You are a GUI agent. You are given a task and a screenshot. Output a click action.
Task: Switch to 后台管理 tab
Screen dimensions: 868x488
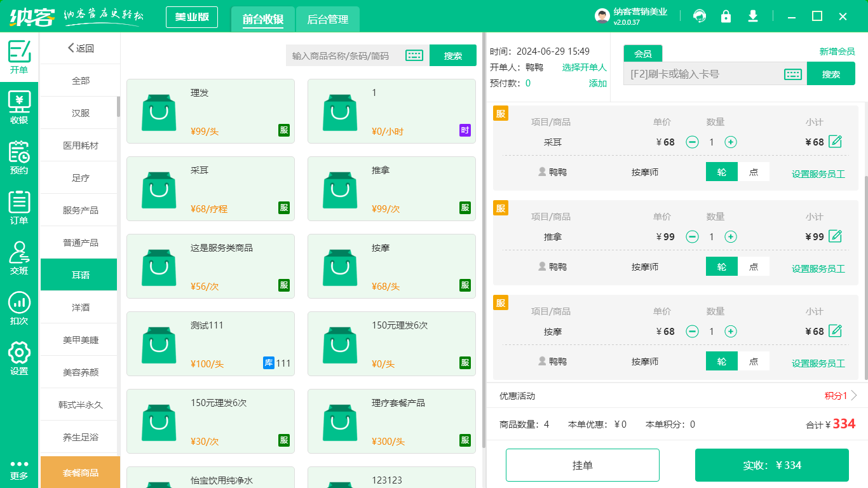pos(328,20)
